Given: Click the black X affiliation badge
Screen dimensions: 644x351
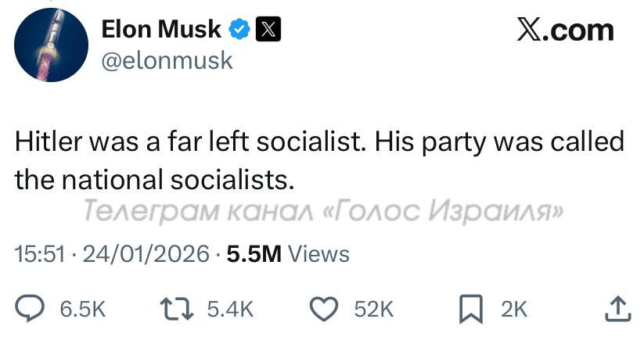Looking at the screenshot, I should [x=268, y=30].
